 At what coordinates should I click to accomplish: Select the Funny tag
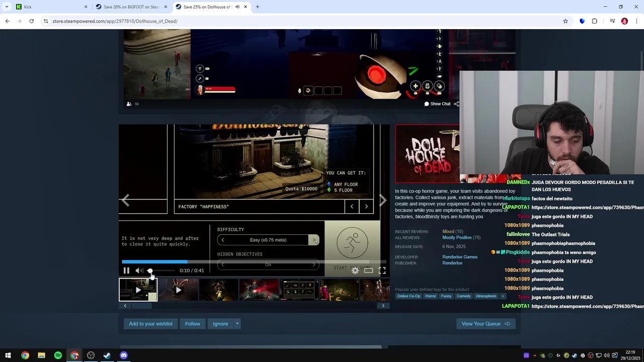coord(446,296)
